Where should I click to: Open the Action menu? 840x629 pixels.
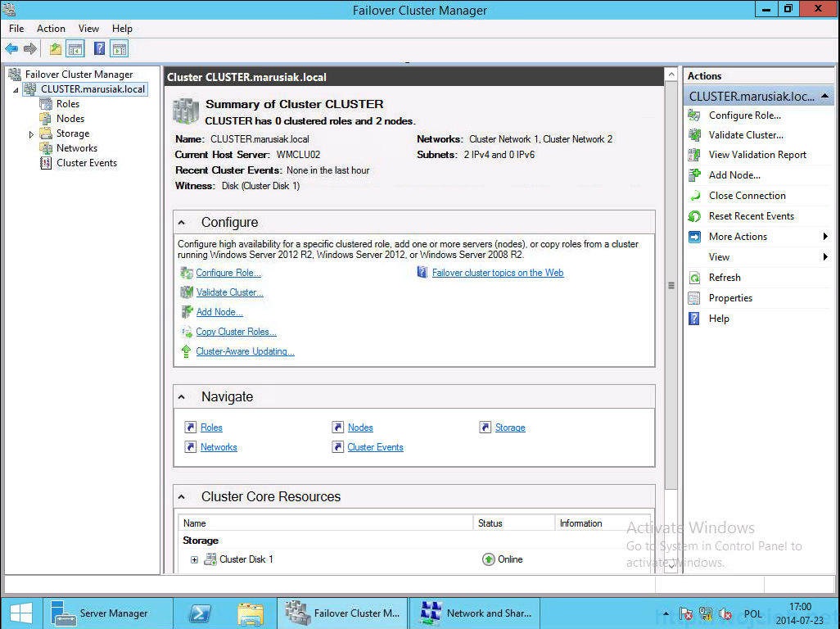tap(51, 29)
